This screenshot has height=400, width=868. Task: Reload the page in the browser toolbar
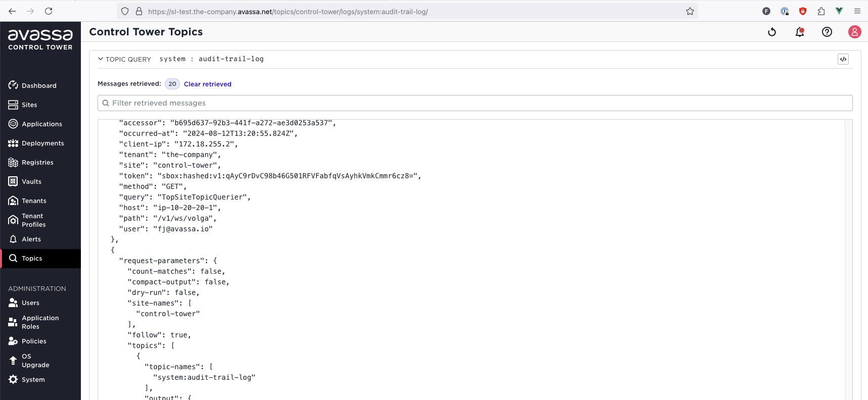click(49, 11)
